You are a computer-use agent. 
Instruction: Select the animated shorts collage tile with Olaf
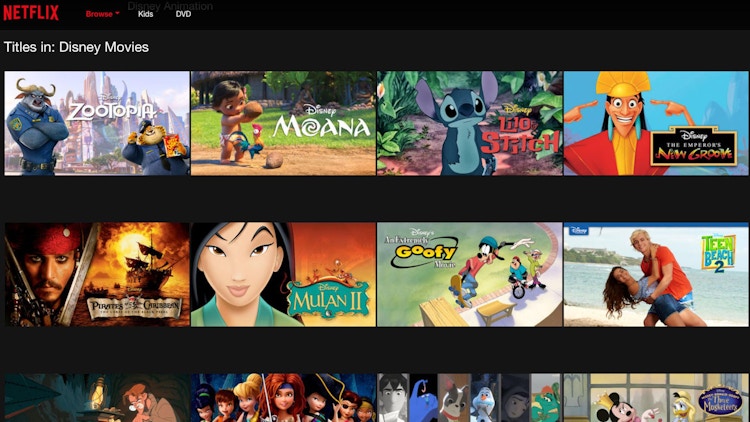[x=470, y=398]
